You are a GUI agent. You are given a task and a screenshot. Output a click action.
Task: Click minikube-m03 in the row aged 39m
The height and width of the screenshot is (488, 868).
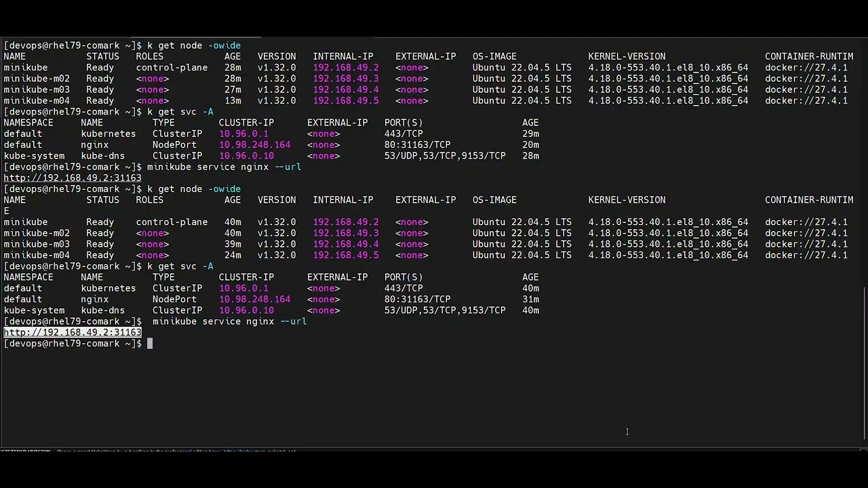37,244
